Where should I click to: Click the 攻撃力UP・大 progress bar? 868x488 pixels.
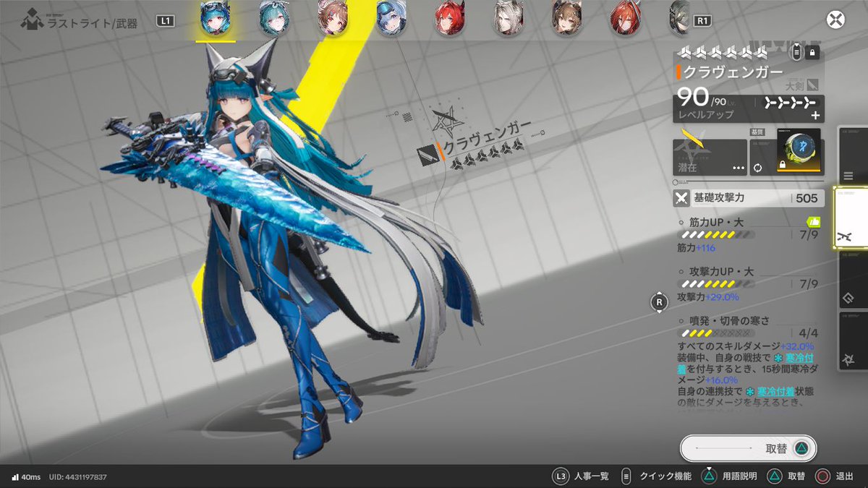click(717, 284)
